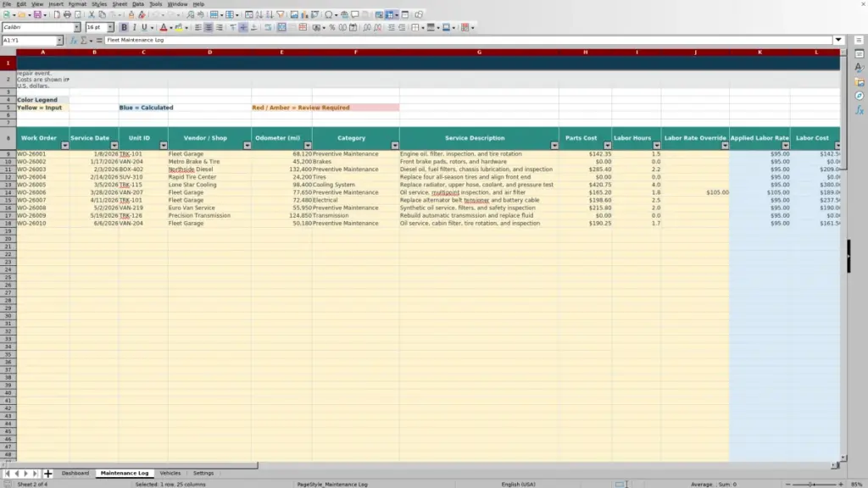Open the Data menu

138,4
